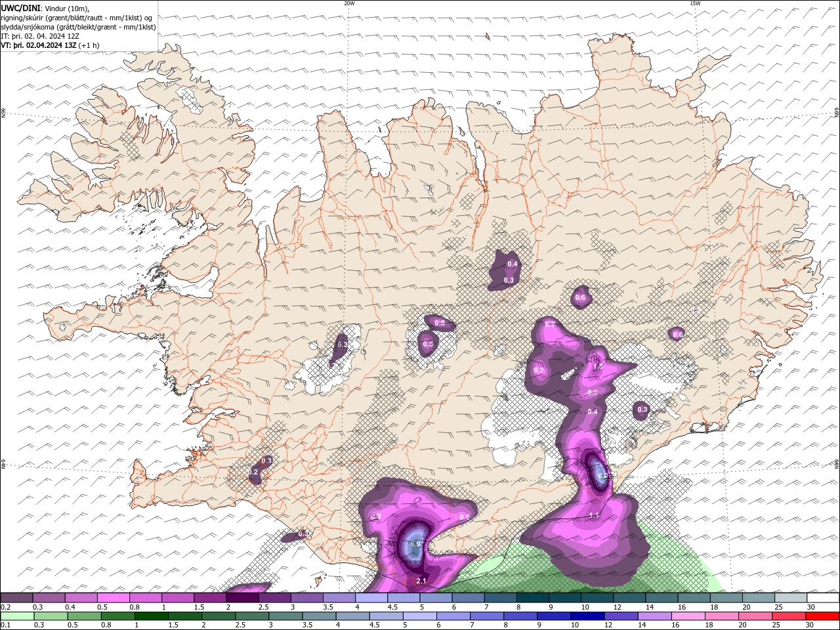Click the '(+1 h)' forecast offset text
The image size is (840, 630).
click(89, 45)
